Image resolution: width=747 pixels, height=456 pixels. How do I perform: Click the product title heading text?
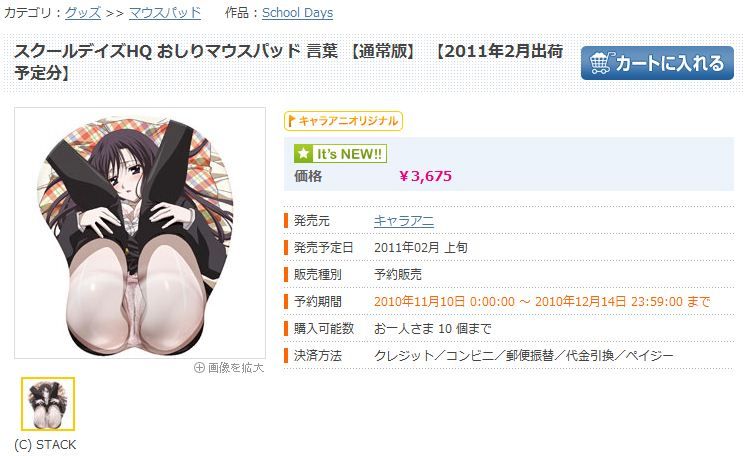click(x=289, y=61)
